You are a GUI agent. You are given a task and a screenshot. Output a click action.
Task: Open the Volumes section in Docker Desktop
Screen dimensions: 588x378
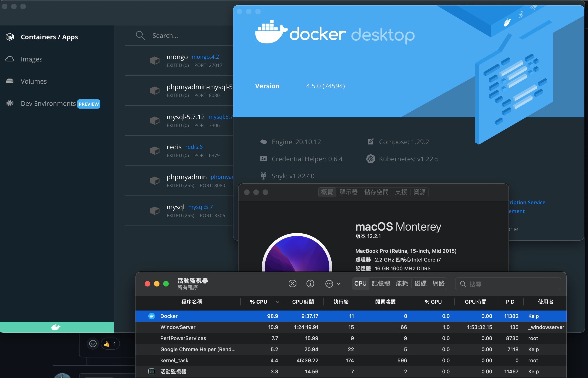(x=34, y=81)
